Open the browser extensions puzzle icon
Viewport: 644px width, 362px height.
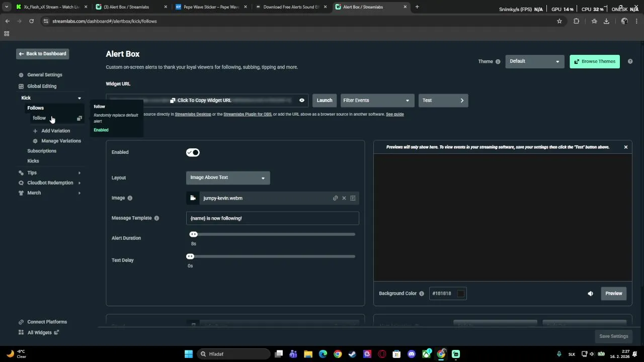(x=577, y=21)
